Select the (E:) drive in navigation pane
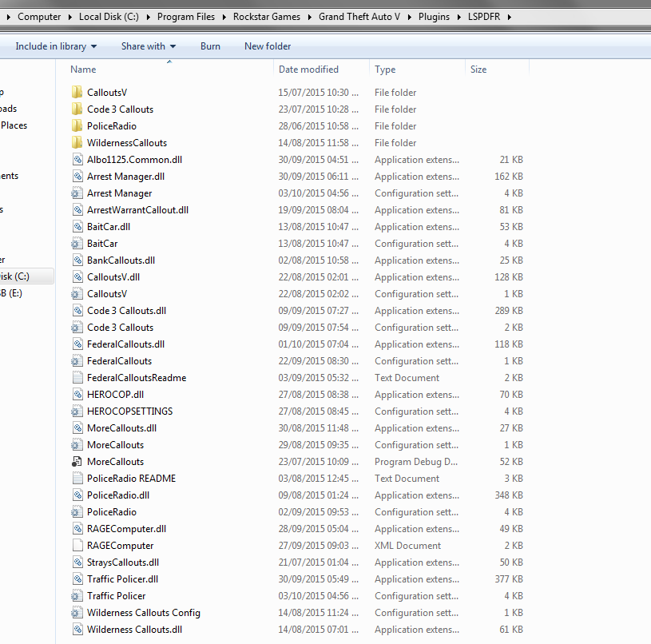The height and width of the screenshot is (644, 651). (11, 293)
